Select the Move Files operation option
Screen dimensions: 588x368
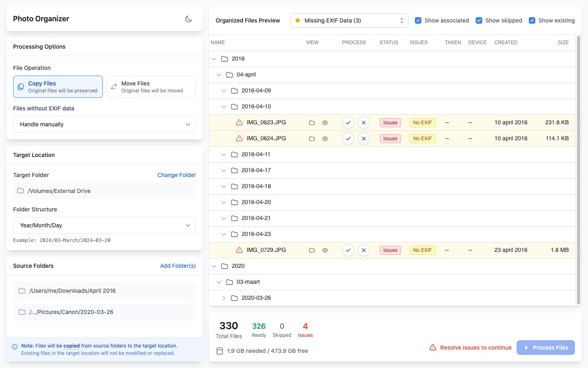click(151, 87)
